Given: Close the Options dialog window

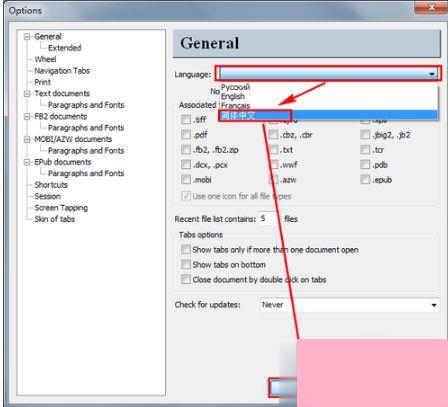Looking at the screenshot, I should (431, 7).
